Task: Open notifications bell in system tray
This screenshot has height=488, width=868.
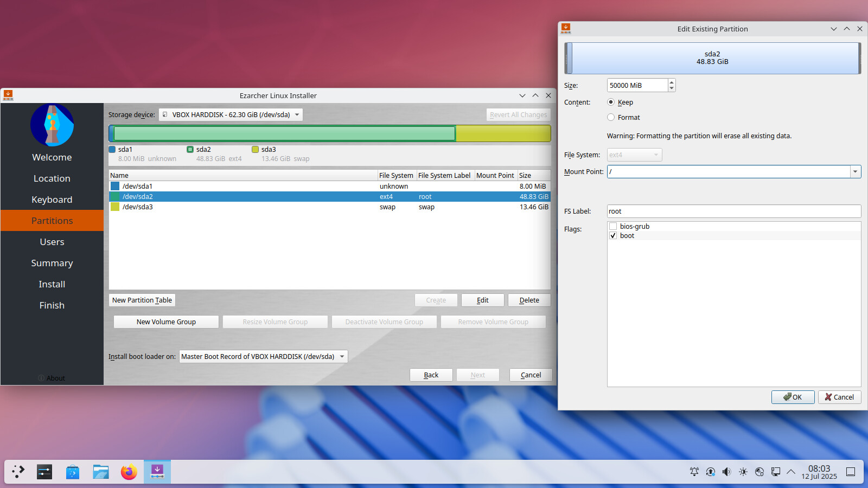Action: tap(694, 472)
